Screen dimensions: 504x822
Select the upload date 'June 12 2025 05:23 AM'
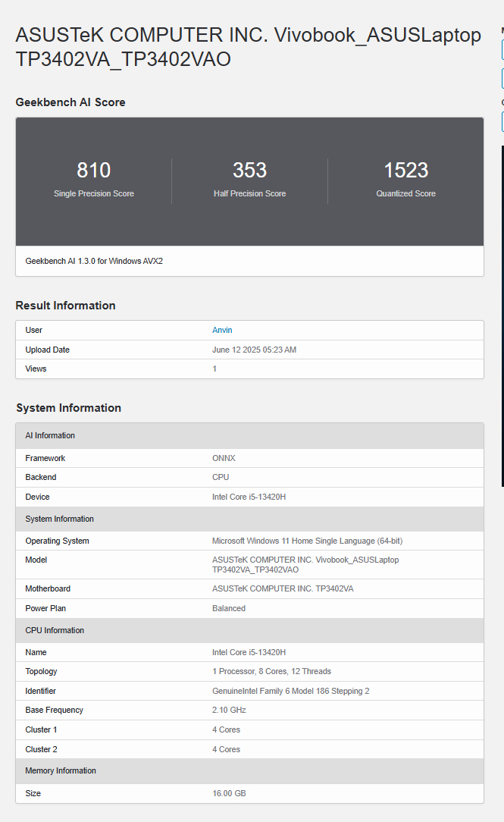[254, 350]
